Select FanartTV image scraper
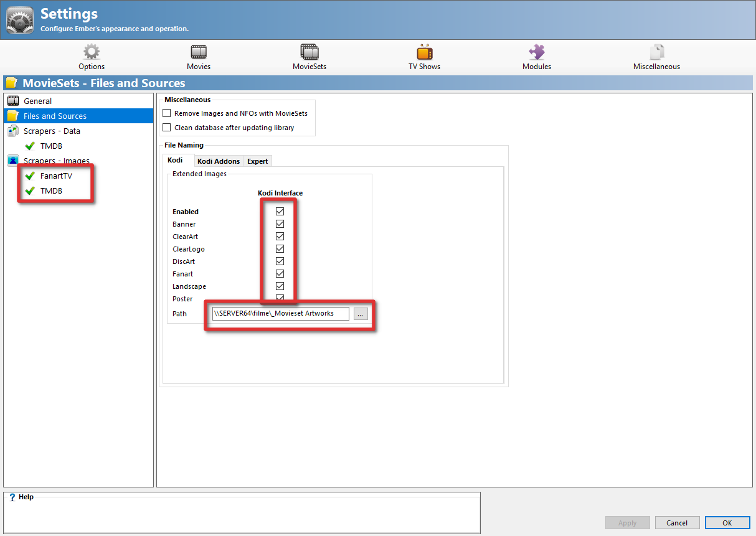The width and height of the screenshot is (756, 536). point(56,176)
